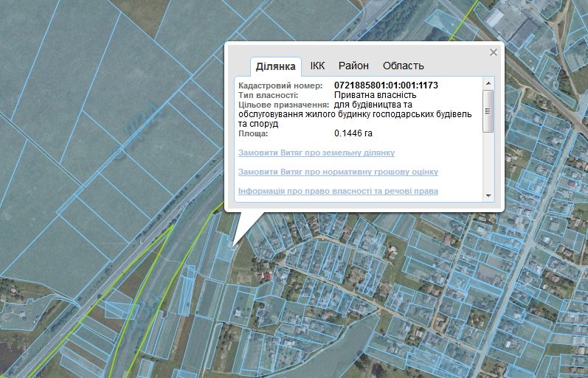Screen dimensions: 588x378
Task: Click the area value 0.1446 га
Action: tap(353, 133)
